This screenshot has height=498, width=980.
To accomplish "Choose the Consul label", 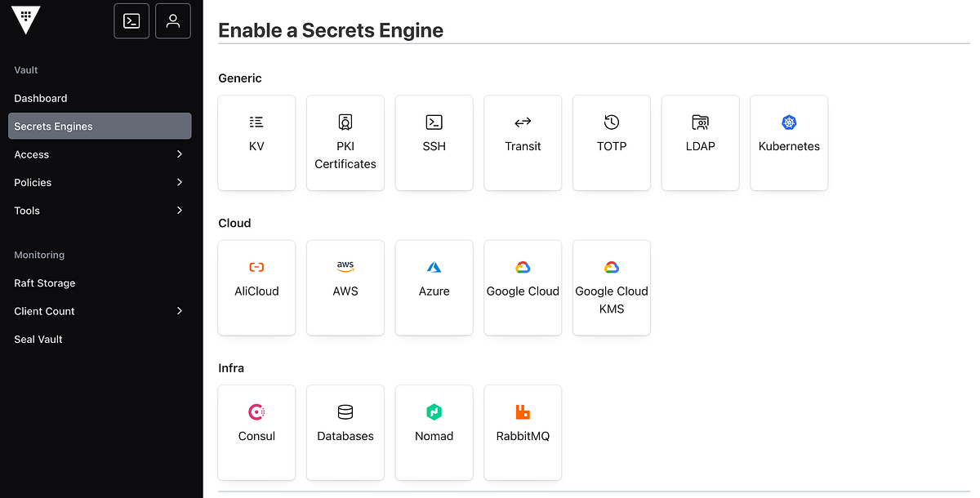I will click(256, 436).
